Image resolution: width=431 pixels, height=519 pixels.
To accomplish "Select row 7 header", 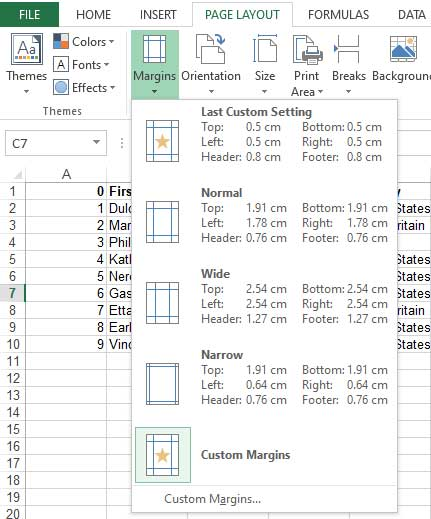I will point(13,293).
